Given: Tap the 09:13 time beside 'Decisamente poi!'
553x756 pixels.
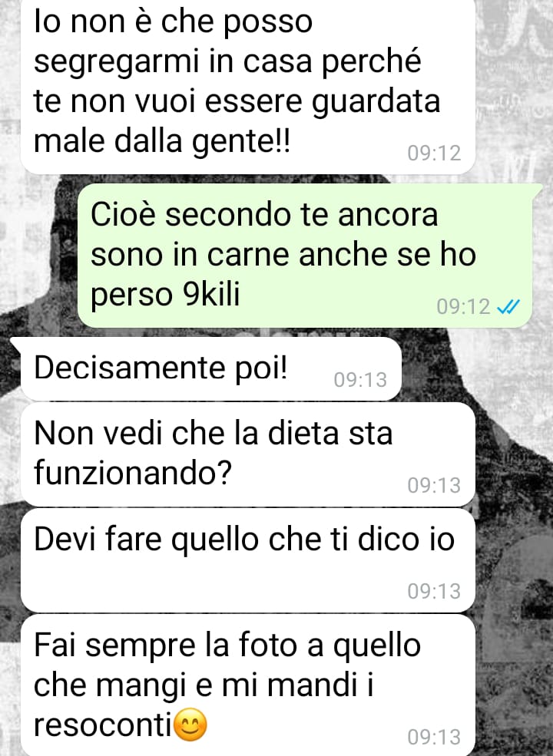Looking at the screenshot, I should point(360,380).
